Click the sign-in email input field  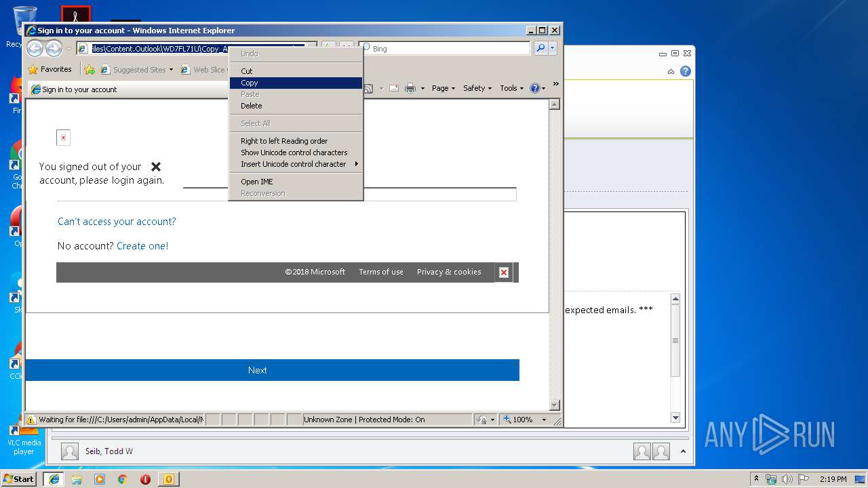[350, 194]
